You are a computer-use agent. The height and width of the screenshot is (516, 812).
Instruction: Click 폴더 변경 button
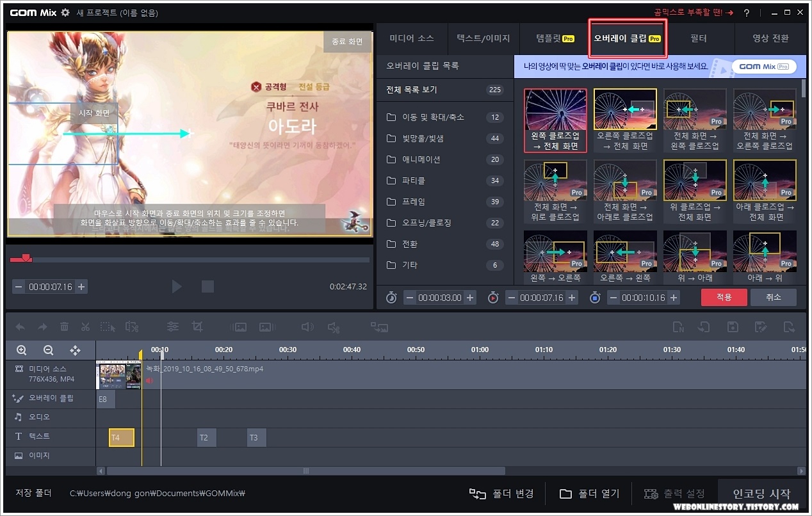[x=502, y=494]
